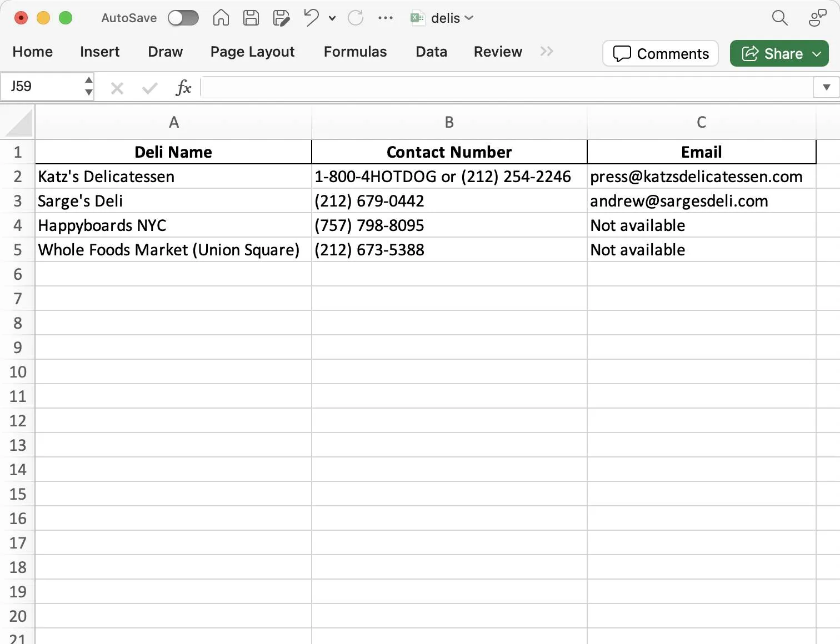Viewport: 840px width, 644px height.
Task: Show more ribbon tabs with double chevron
Action: (x=547, y=52)
